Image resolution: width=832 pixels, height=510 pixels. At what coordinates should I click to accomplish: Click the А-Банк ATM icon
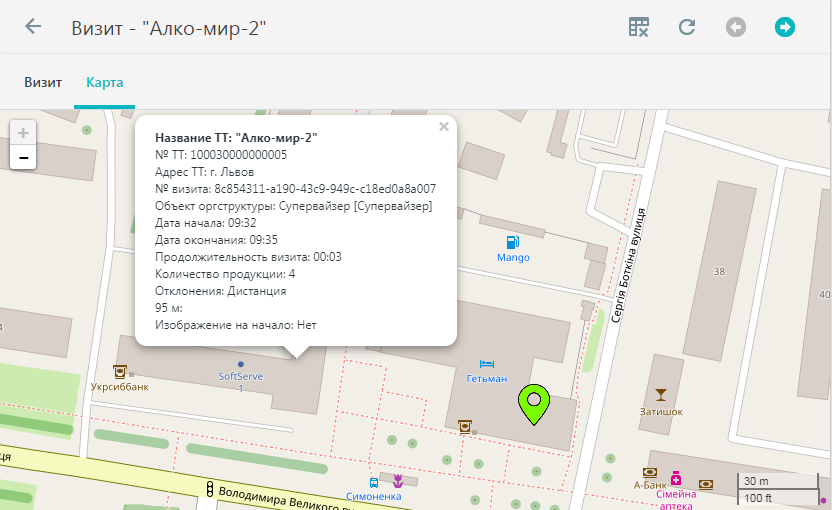tap(650, 472)
